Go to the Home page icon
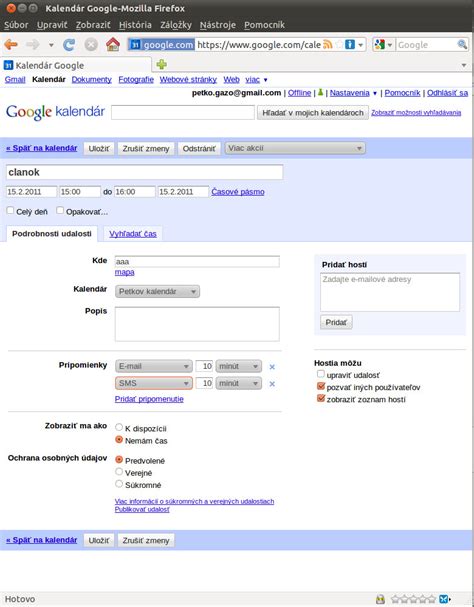This screenshot has width=474, height=607. pos(113,45)
